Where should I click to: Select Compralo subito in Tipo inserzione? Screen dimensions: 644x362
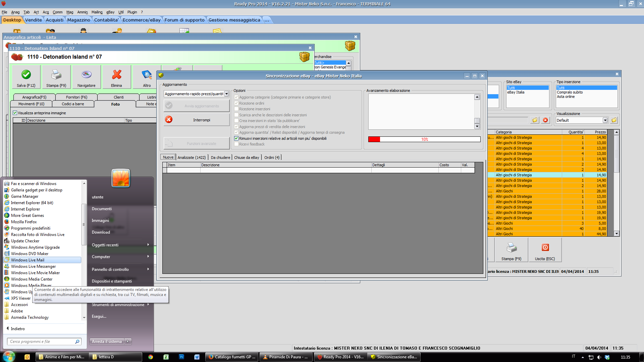click(570, 92)
